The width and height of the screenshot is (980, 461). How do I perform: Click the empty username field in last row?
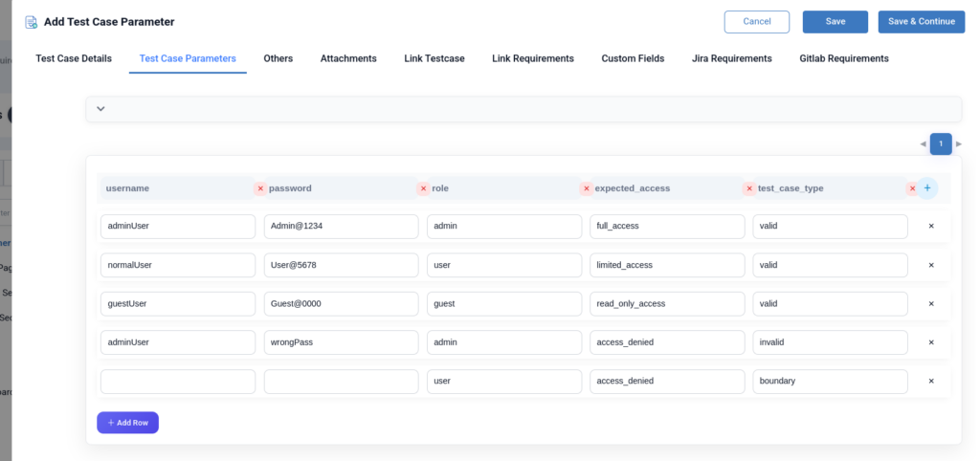tap(178, 381)
